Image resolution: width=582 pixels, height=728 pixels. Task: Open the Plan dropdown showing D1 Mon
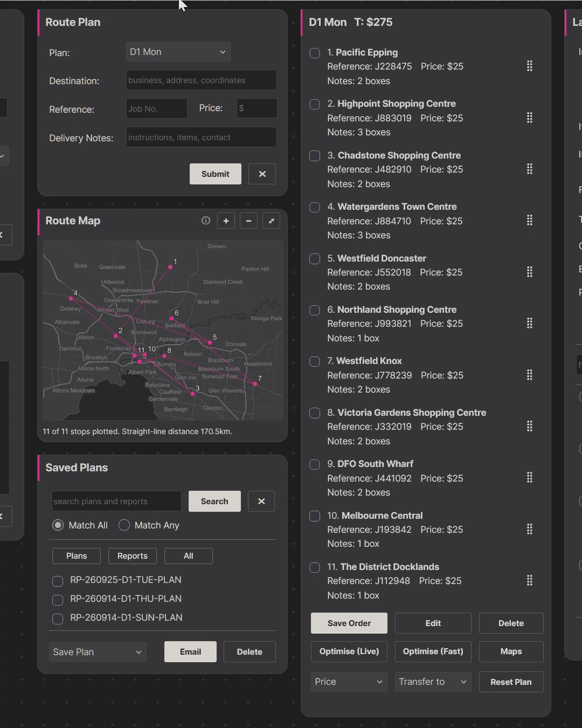pos(178,52)
